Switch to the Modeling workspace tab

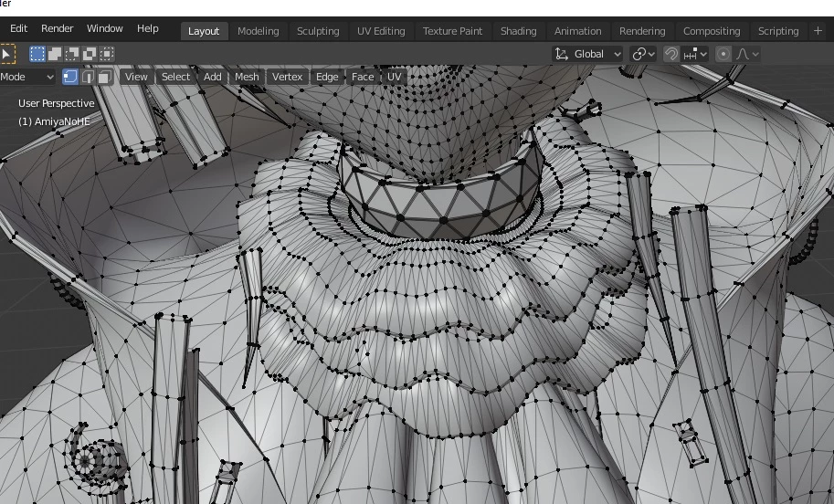click(x=258, y=31)
